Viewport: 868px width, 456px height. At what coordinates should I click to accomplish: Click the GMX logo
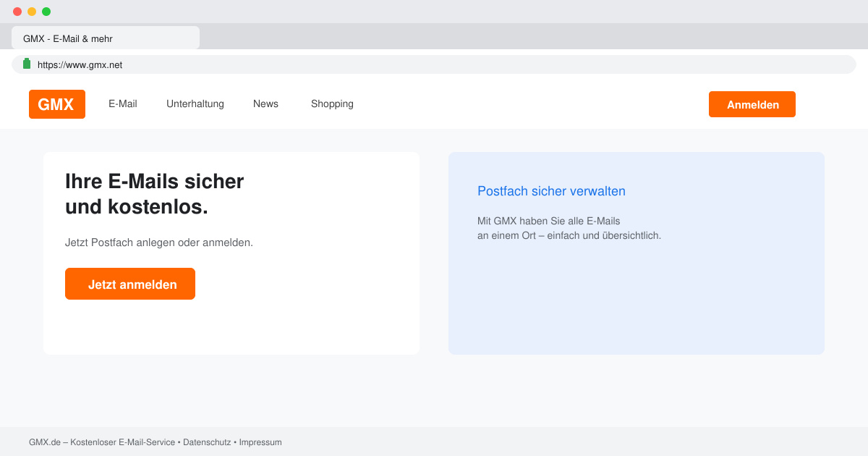click(57, 104)
